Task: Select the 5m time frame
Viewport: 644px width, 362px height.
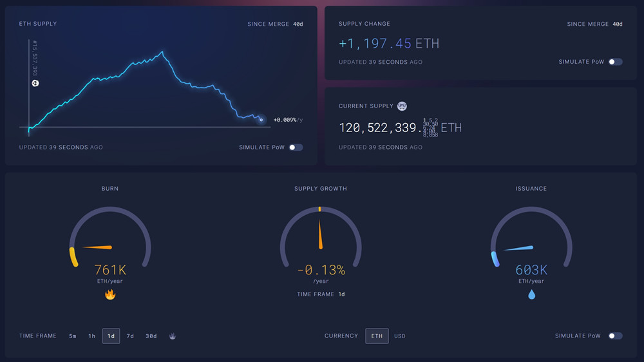Action: (73, 336)
